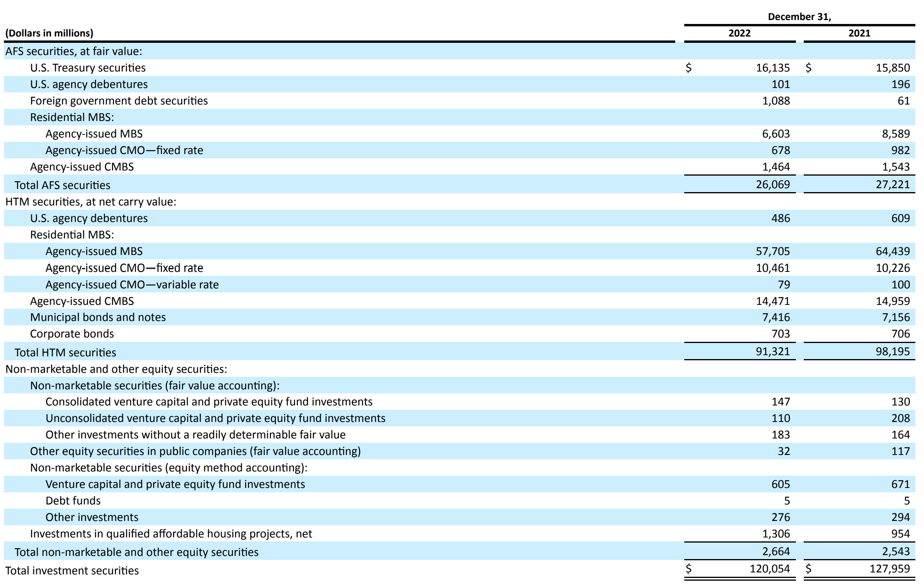
Task: Click Municipal bonds and notes row label
Action: pyautogui.click(x=98, y=317)
